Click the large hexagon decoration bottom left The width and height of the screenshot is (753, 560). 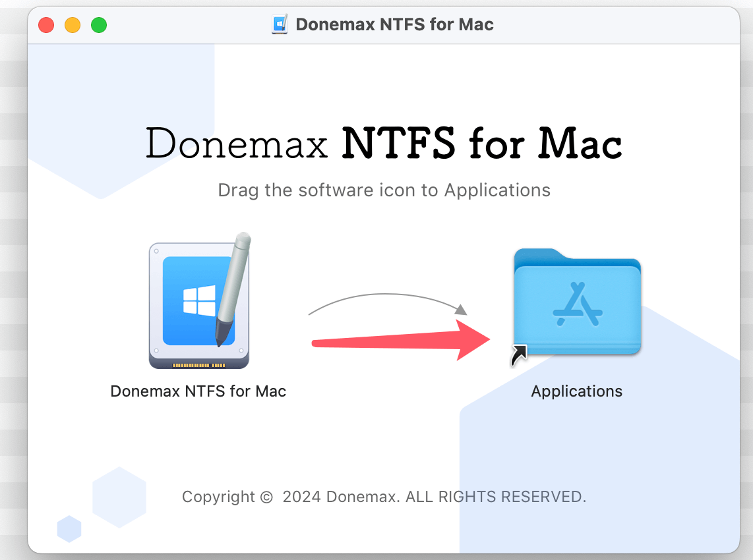119,497
